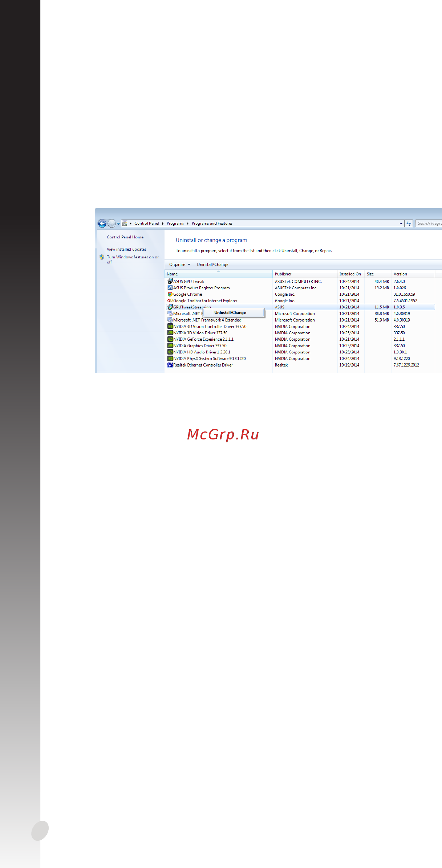The width and height of the screenshot is (442, 868).
Task: Open the Organize dropdown menu
Action: pyautogui.click(x=180, y=265)
